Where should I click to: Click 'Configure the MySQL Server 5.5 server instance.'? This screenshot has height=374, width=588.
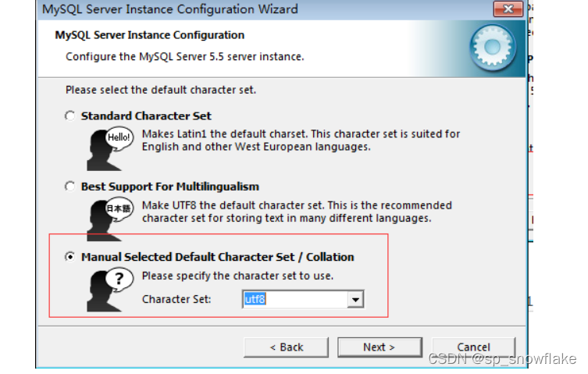point(185,57)
